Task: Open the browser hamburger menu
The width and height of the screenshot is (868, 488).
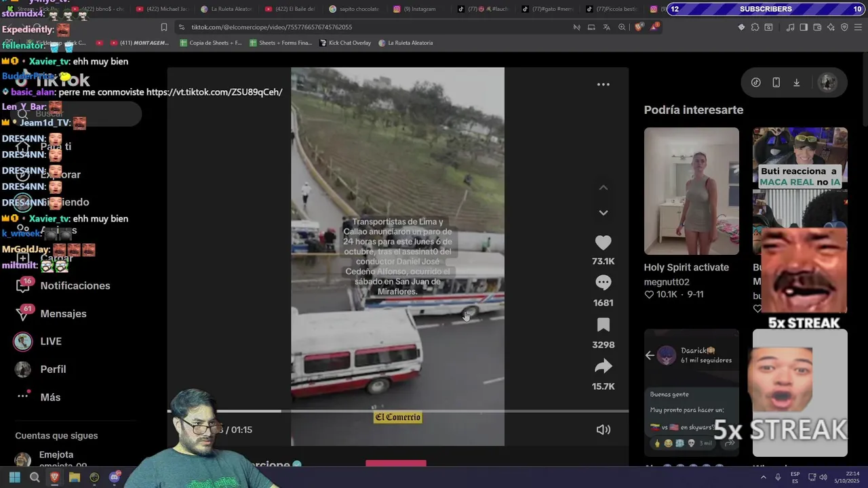Action: click(x=859, y=27)
